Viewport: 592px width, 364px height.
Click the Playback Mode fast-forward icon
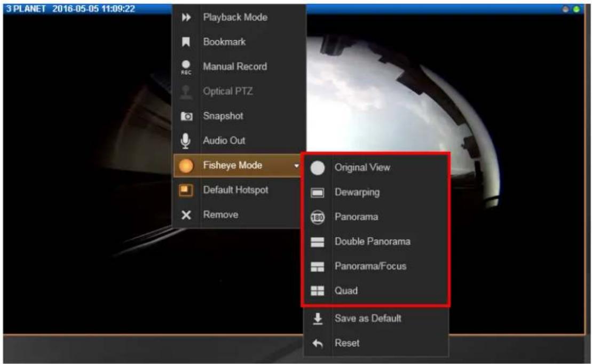pyautogui.click(x=186, y=18)
